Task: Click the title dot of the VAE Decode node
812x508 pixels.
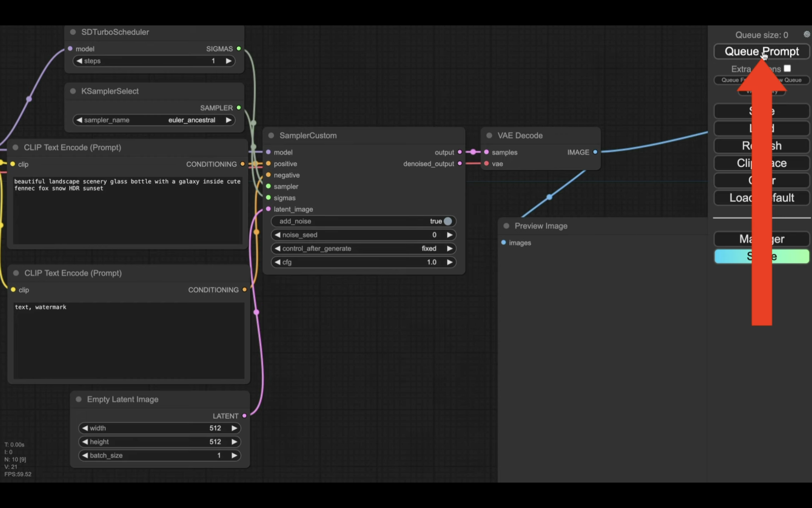Action: coord(489,135)
